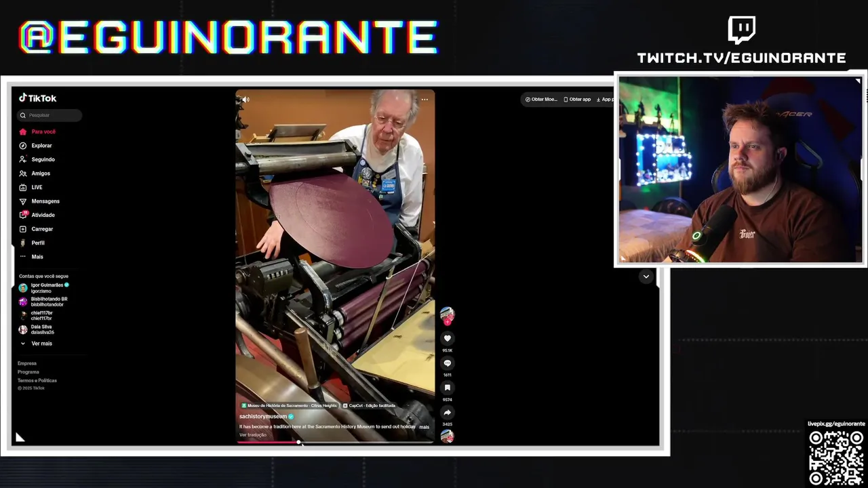Image resolution: width=868 pixels, height=488 pixels.
Task: Open the LIVE section
Action: pyautogui.click(x=31, y=187)
